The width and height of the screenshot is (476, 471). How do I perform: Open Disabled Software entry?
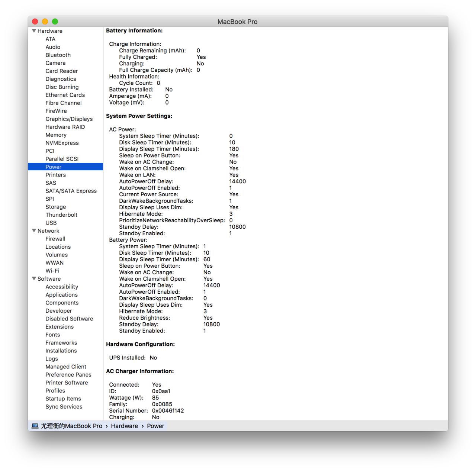tap(69, 319)
